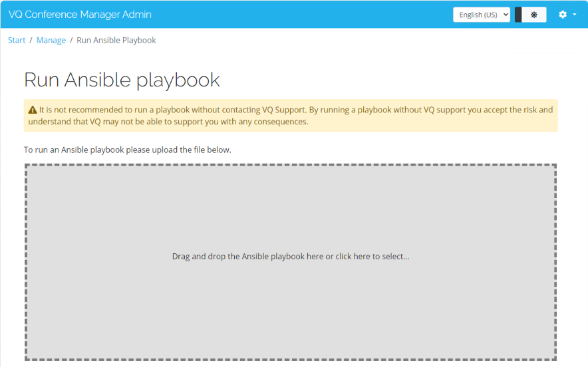Click the warning triangle icon in alert

pos(33,110)
